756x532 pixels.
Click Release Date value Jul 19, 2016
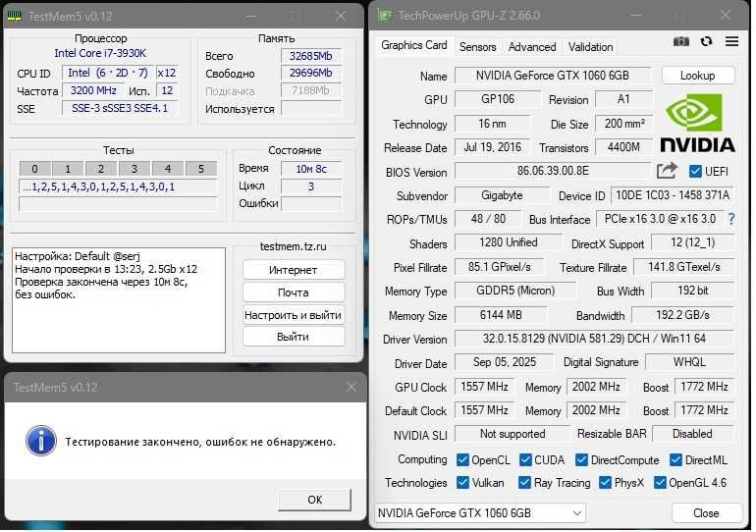[492, 147]
